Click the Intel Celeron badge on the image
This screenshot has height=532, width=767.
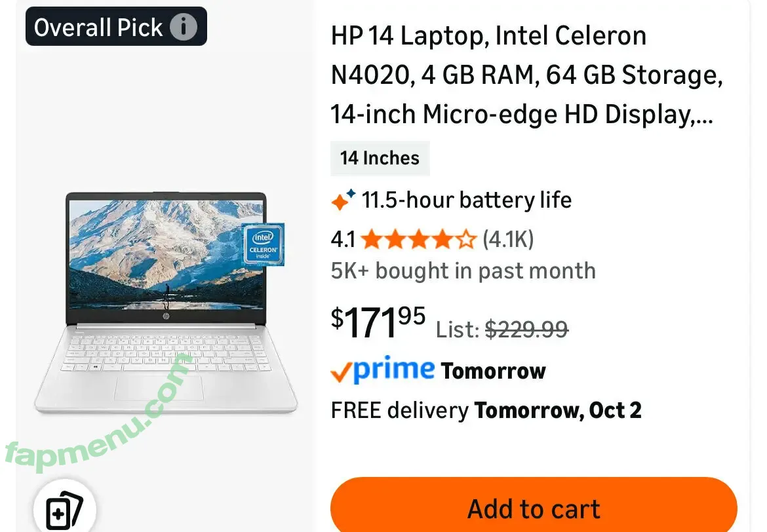pos(263,244)
